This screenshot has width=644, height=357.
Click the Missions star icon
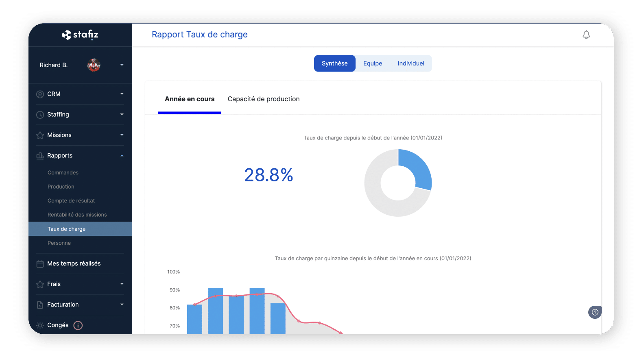tap(40, 135)
